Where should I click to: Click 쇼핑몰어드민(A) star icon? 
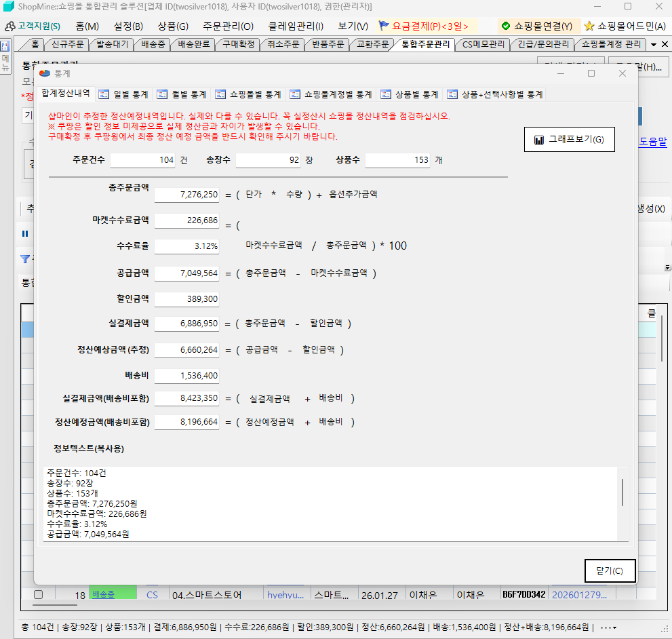589,26
